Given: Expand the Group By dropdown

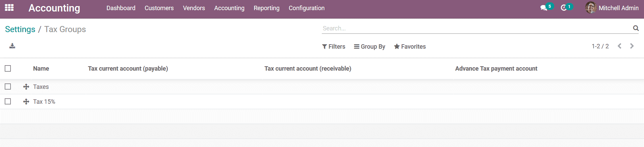Looking at the screenshot, I should pos(369,47).
